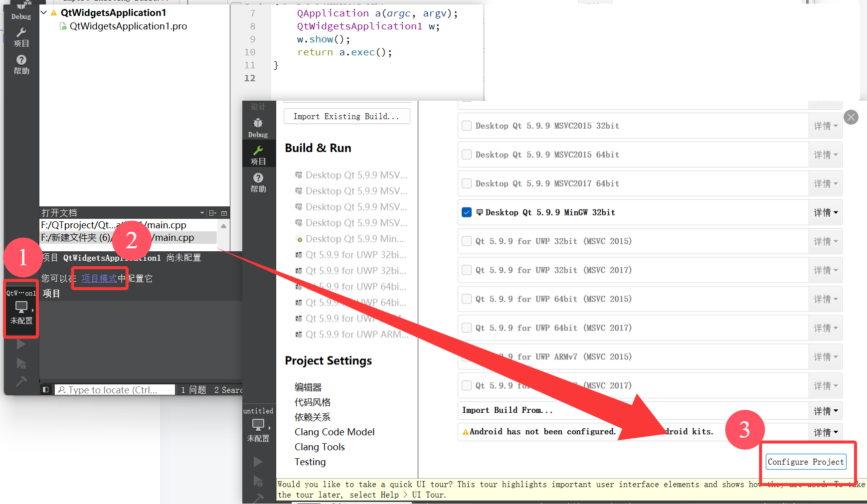Expand 详情 for Desktop Qt MSVC2015 32bit
Screen dimensions: 867x504
826,126
